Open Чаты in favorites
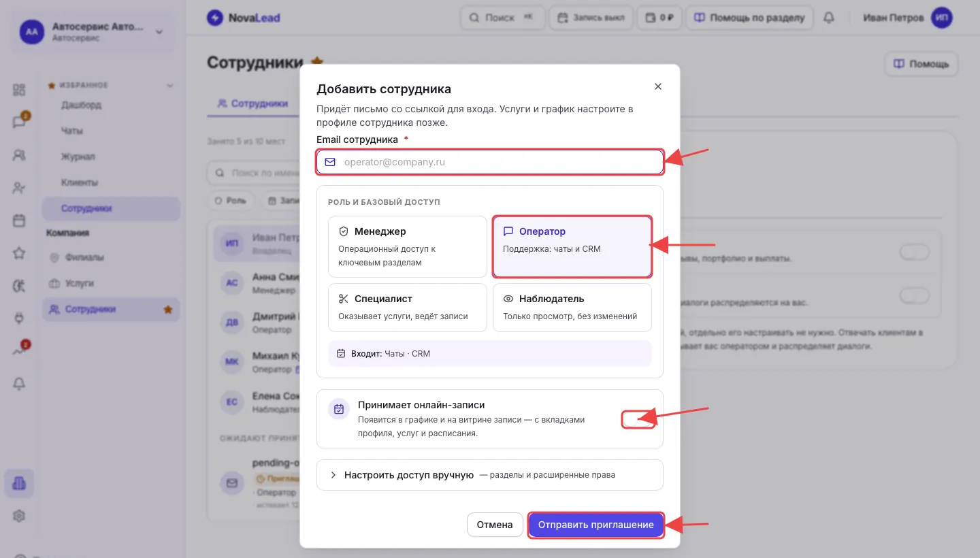 pyautogui.click(x=111, y=131)
